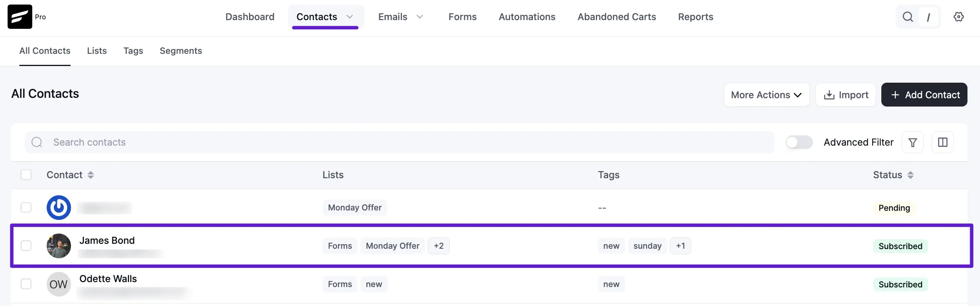Check the Pending contact's row checkbox

(x=26, y=207)
